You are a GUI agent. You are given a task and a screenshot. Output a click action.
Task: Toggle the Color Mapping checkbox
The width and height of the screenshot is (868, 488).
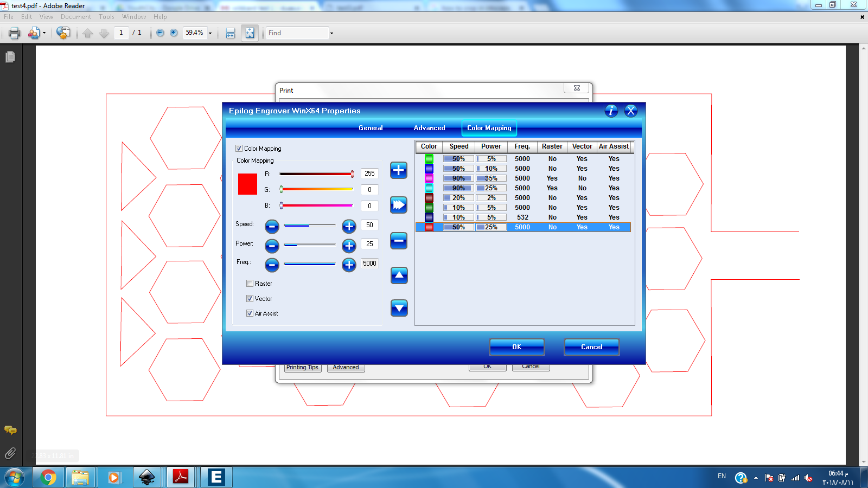(x=239, y=149)
